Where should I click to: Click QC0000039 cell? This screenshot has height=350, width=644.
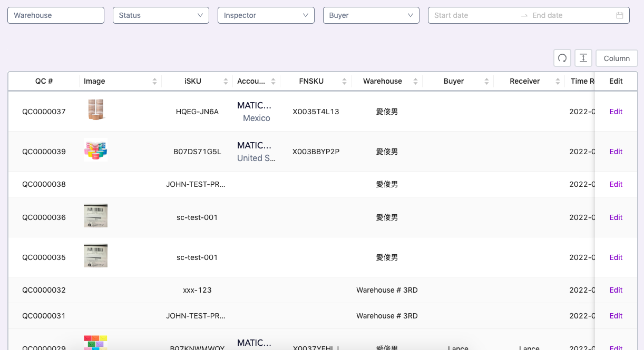(44, 152)
